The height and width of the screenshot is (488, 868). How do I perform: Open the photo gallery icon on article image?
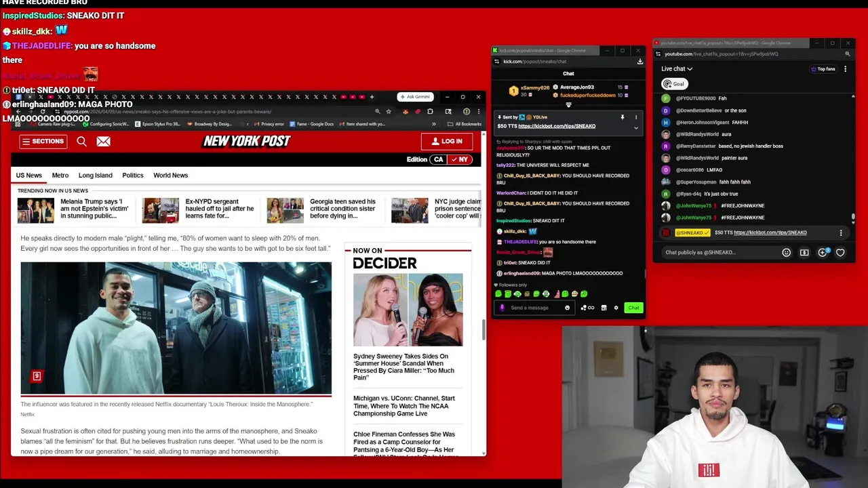[x=37, y=376]
